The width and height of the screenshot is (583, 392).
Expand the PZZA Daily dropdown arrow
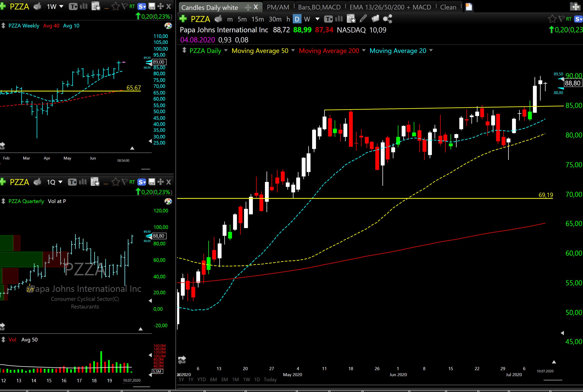[226, 51]
